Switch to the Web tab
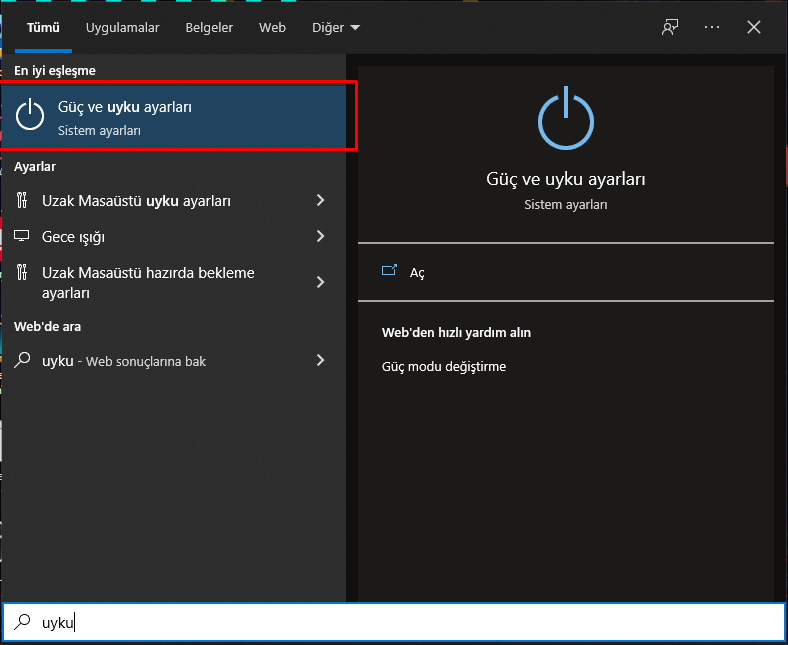 (272, 27)
